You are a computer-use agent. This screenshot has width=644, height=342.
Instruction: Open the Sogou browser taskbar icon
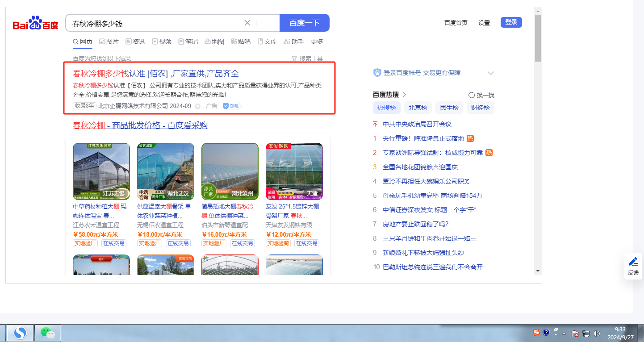coord(20,333)
